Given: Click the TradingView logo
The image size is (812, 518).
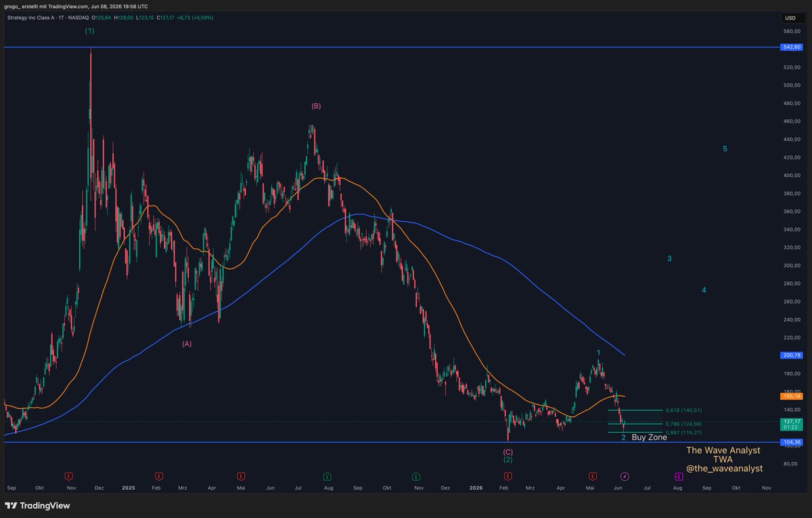Looking at the screenshot, I should 37,505.
